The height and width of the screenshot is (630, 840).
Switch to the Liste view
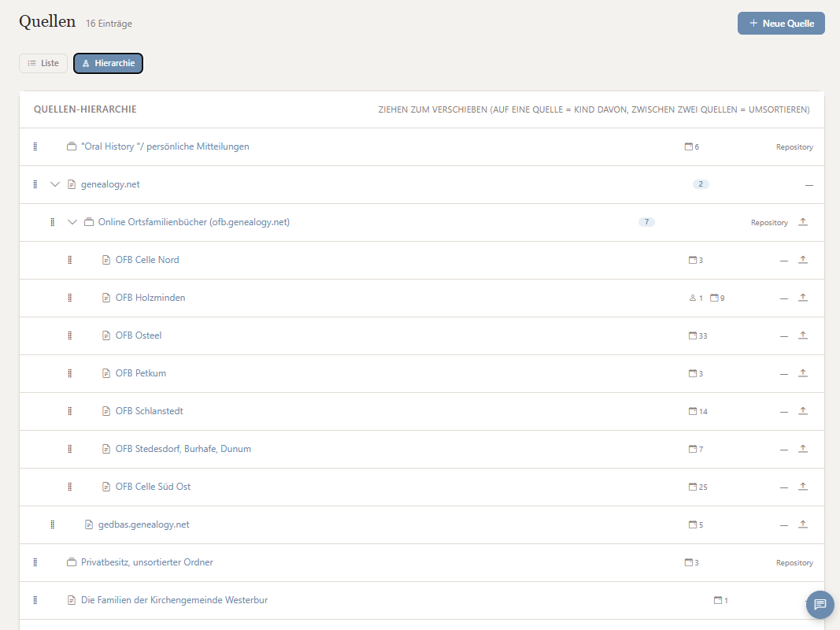pos(43,63)
